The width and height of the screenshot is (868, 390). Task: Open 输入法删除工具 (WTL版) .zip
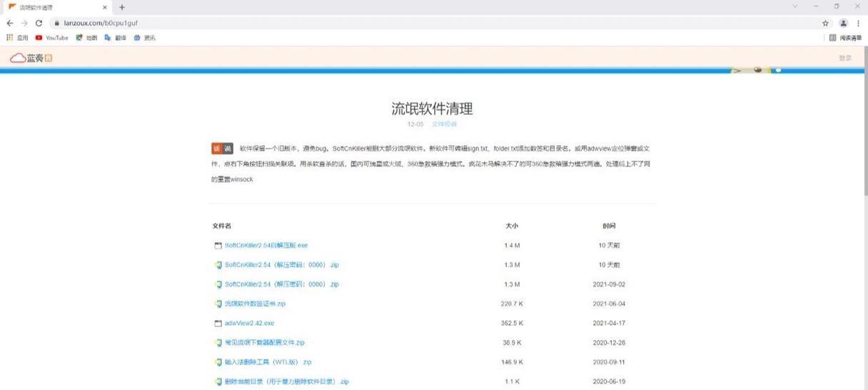(x=268, y=362)
